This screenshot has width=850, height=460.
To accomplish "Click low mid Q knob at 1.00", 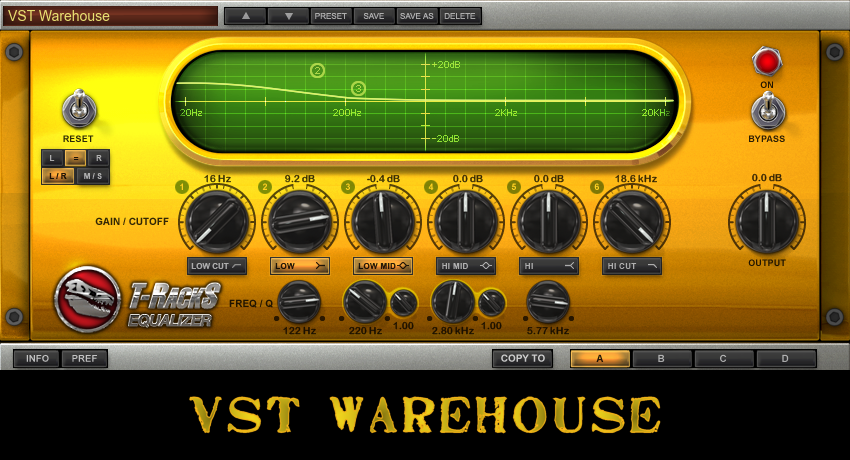I will click(403, 303).
